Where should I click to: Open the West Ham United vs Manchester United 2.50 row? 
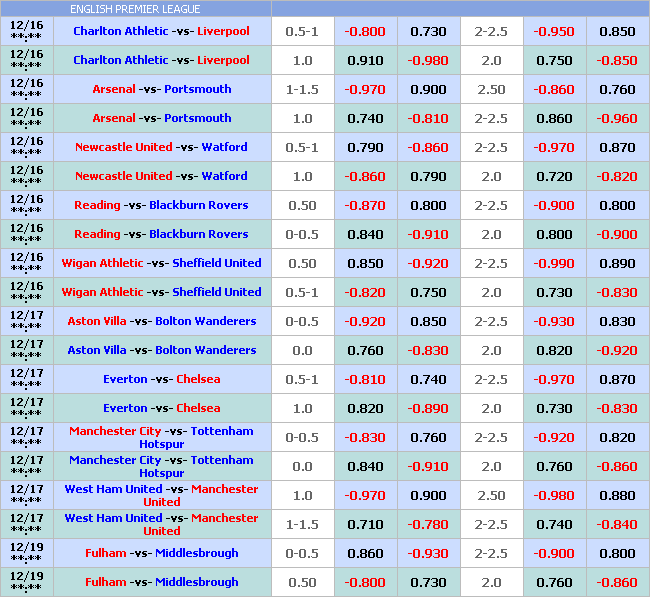(161, 495)
